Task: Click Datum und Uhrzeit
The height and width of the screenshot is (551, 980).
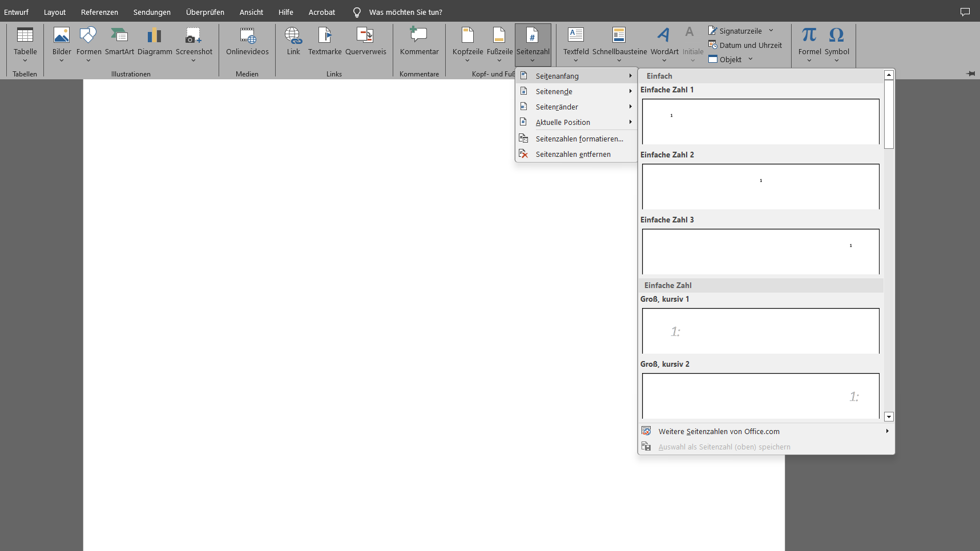Action: click(750, 45)
